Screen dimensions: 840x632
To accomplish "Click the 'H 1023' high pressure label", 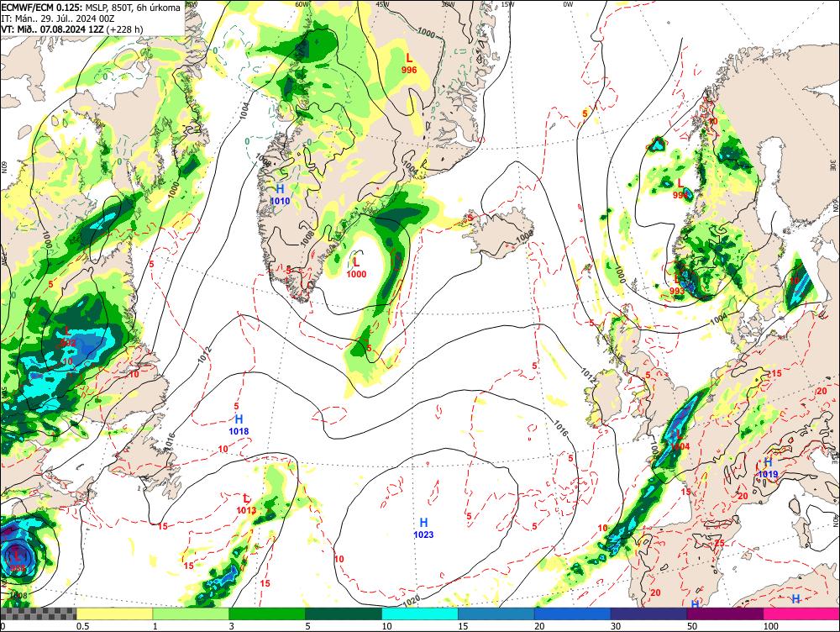I will (x=423, y=528).
